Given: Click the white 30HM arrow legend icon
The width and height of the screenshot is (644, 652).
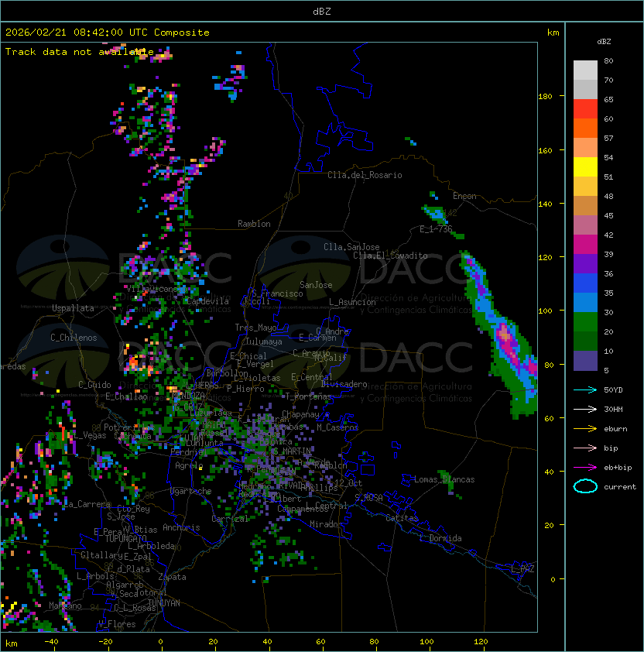Looking at the screenshot, I should [585, 409].
